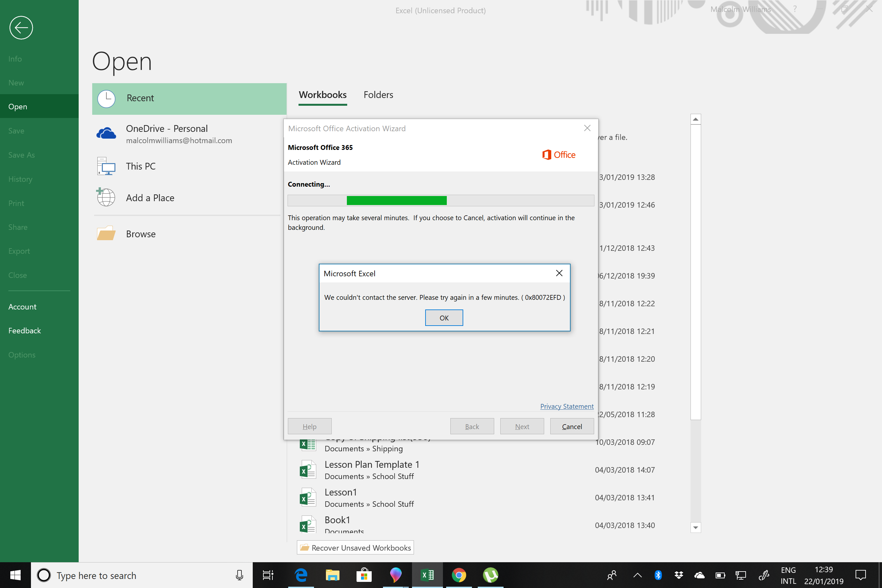Click the People icon in the taskbar
Viewport: 882px width, 588px height.
612,575
